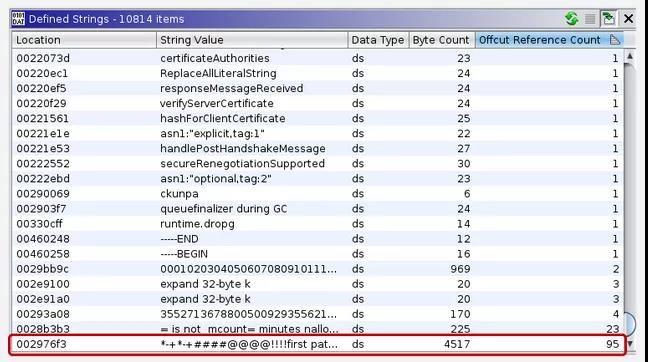648x362 pixels.
Task: Click location 00460248
Action: 43,239
